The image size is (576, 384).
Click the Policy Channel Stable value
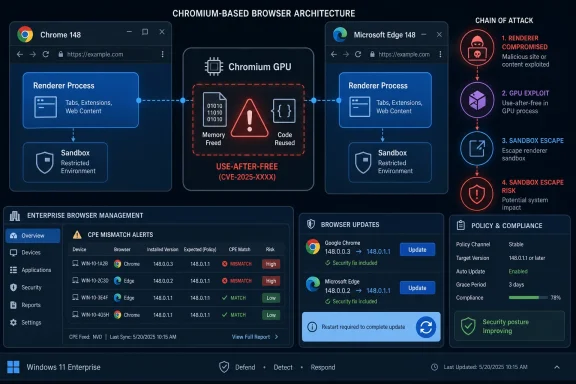(x=516, y=244)
